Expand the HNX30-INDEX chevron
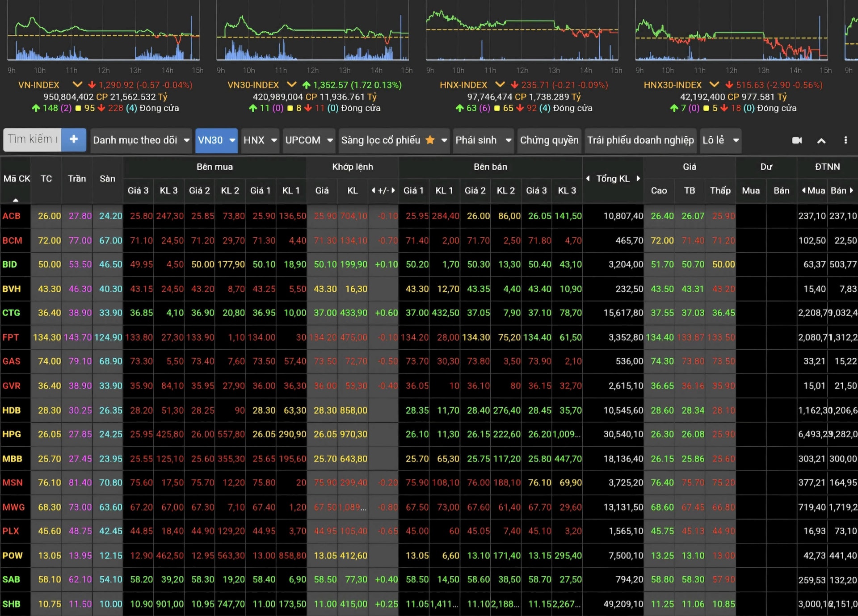The height and width of the screenshot is (616, 858). [714, 84]
